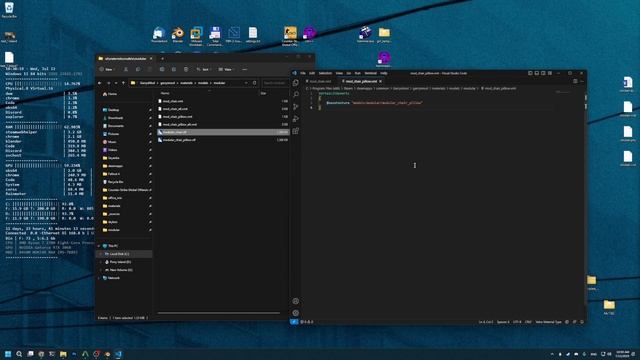Click the Blender desktop icon
Image resolution: width=640 pixels, height=360 pixels.
178,34
